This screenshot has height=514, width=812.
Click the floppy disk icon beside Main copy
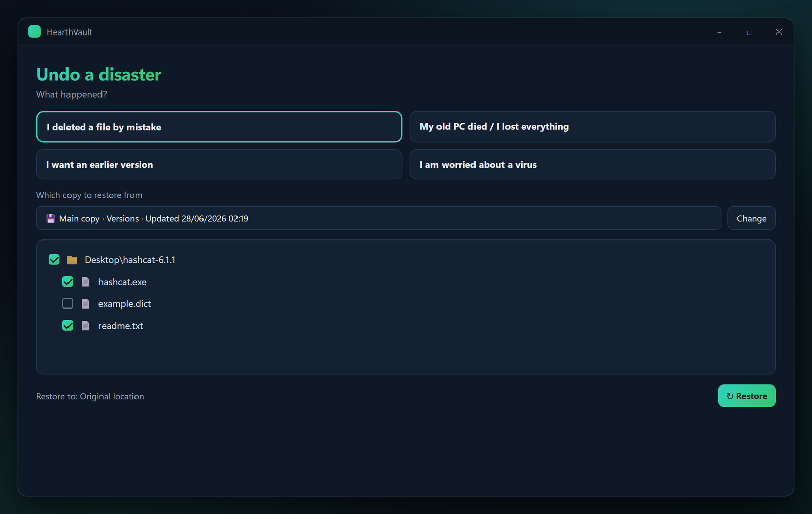[51, 219]
